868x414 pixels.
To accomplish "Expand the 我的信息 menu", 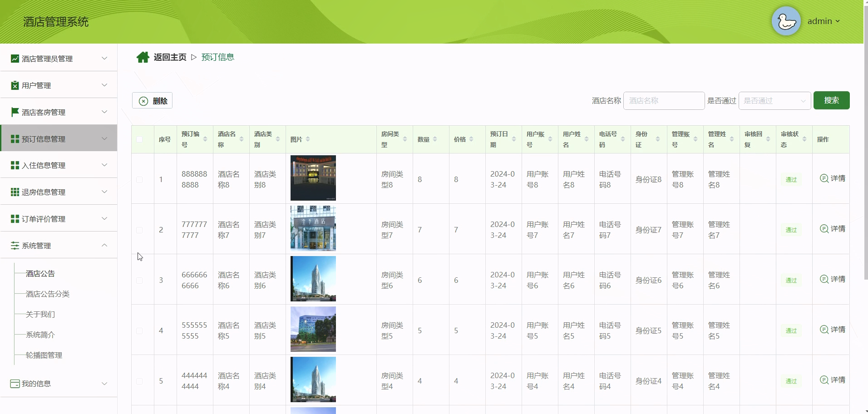I will 59,384.
